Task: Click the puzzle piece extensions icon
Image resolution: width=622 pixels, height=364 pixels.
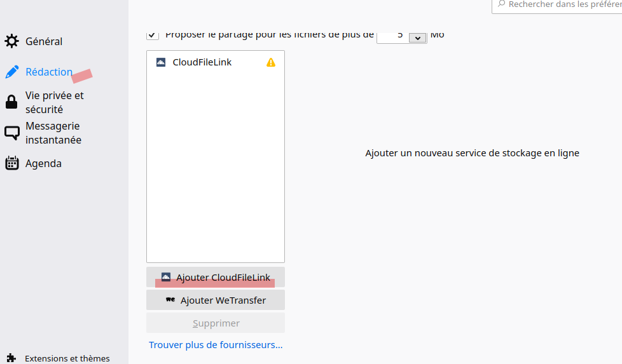Action: coord(11,358)
